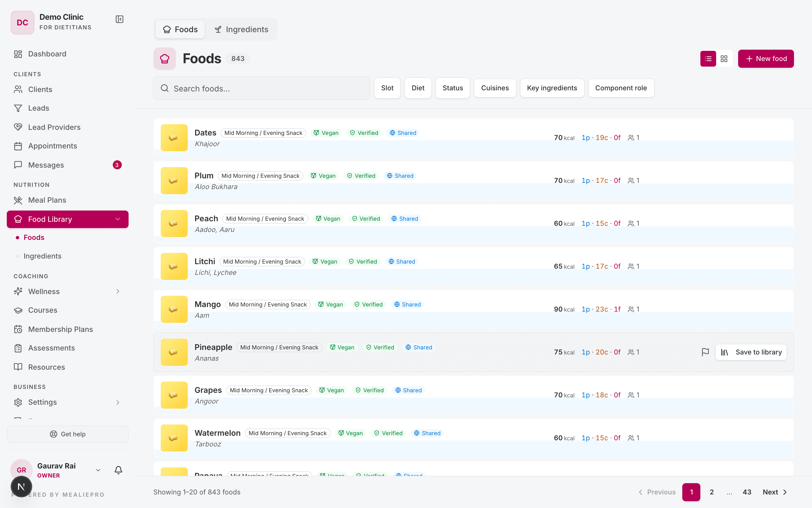This screenshot has height=508, width=812.
Task: Click the Foods chef hat header icon
Action: pyautogui.click(x=165, y=58)
